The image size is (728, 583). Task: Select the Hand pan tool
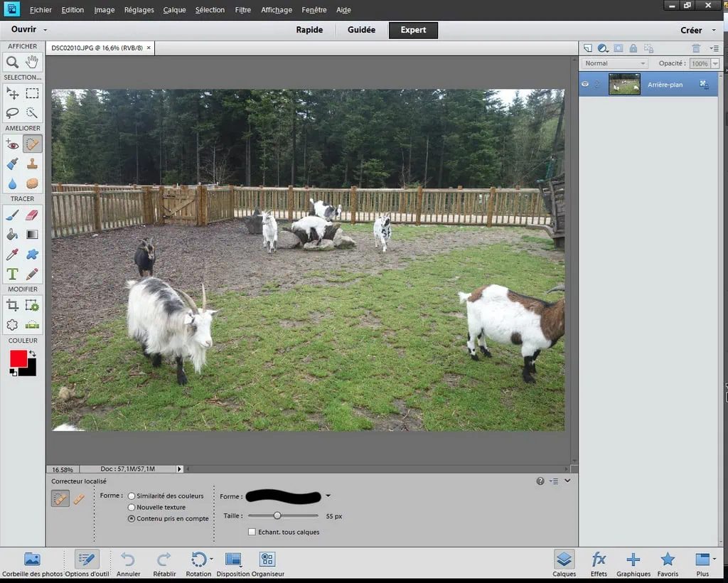pos(32,63)
